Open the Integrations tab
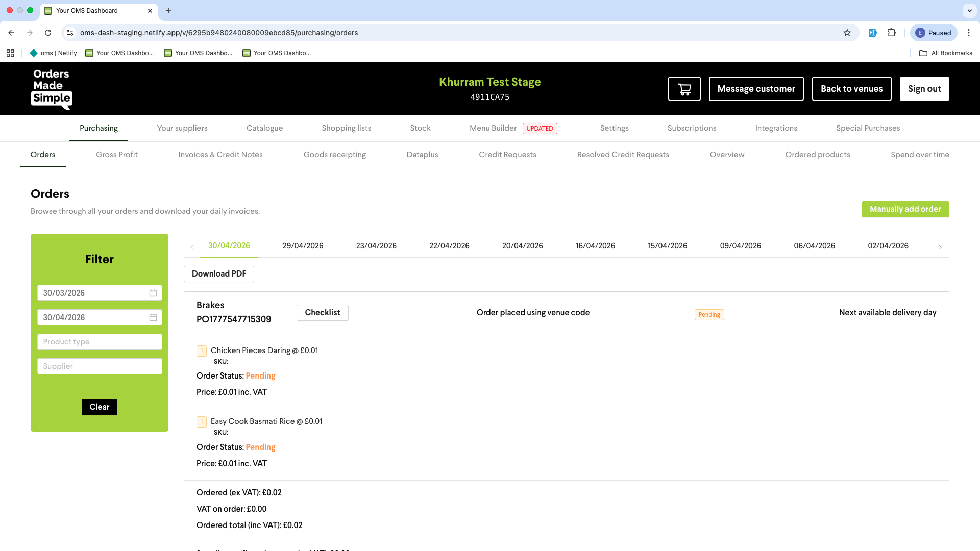Image resolution: width=980 pixels, height=551 pixels. 776,128
